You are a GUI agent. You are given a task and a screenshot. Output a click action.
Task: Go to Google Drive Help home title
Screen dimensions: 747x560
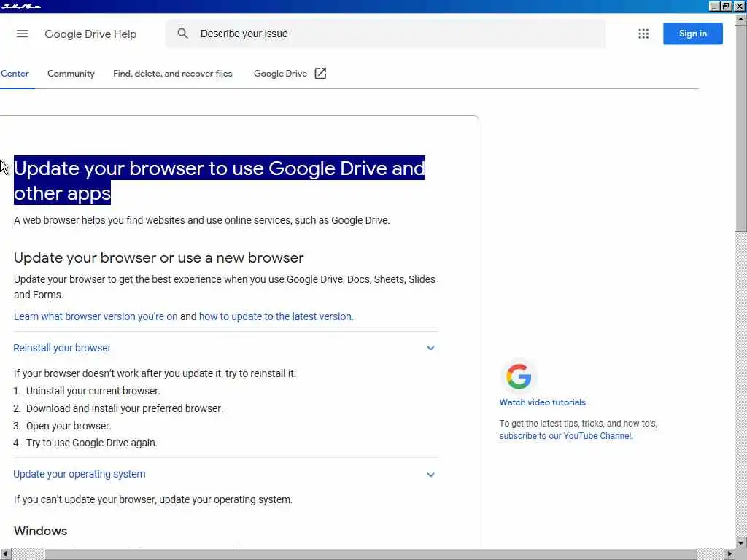[x=90, y=34]
